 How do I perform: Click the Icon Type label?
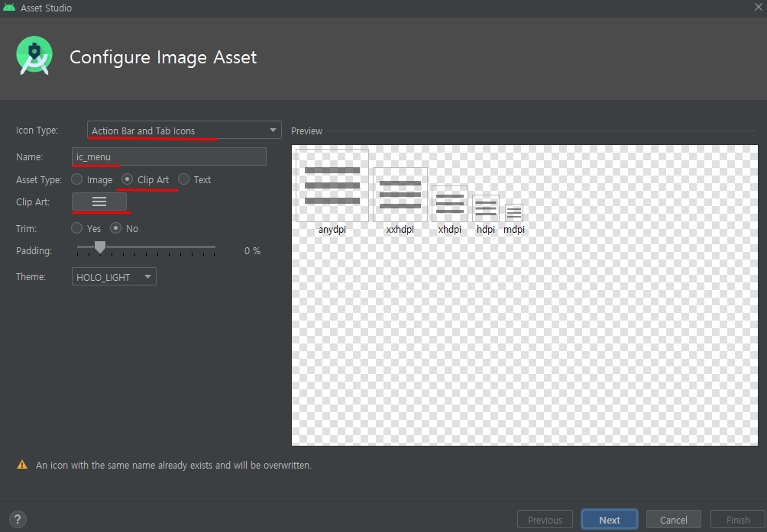(37, 131)
